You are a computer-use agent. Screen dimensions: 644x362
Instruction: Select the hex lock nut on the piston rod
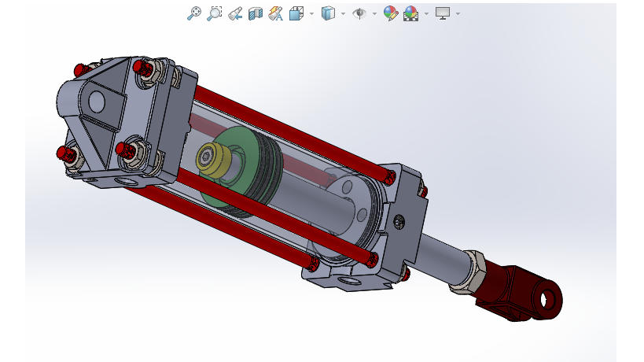click(468, 271)
